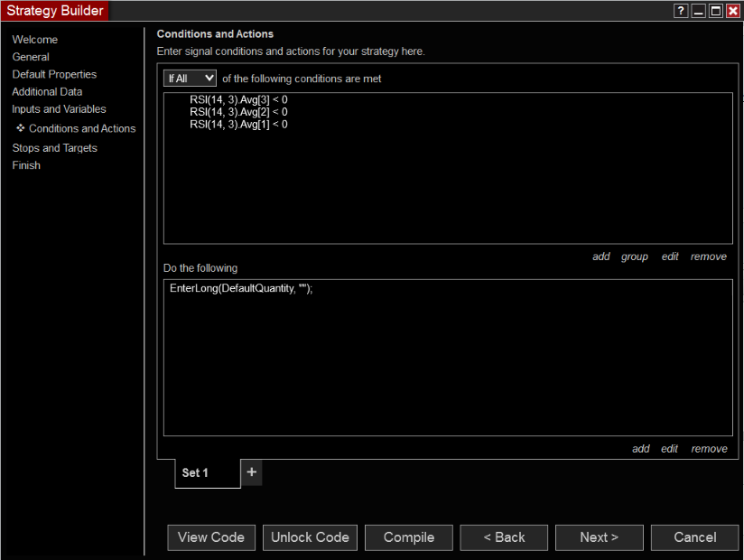The image size is (744, 560).
Task: Maximize the Strategy Builder window
Action: coord(715,11)
